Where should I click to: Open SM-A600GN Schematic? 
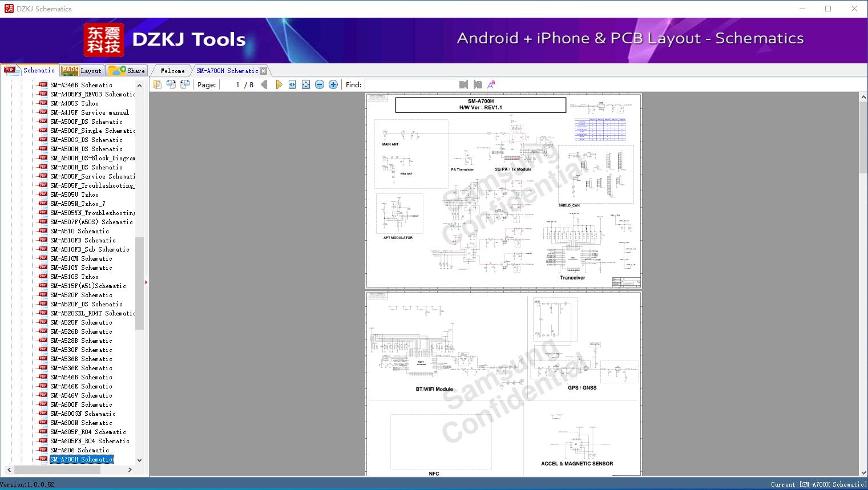coord(83,414)
